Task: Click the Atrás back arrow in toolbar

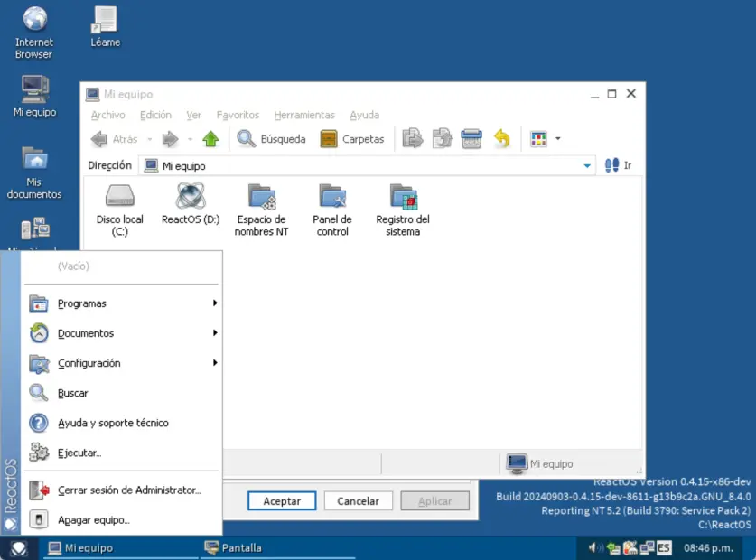Action: click(x=115, y=139)
